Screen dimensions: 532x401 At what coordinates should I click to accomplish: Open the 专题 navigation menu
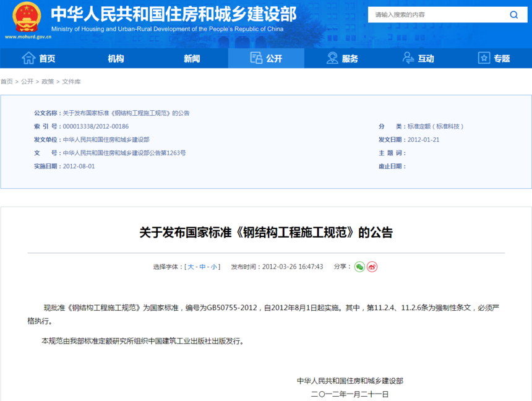click(502, 58)
